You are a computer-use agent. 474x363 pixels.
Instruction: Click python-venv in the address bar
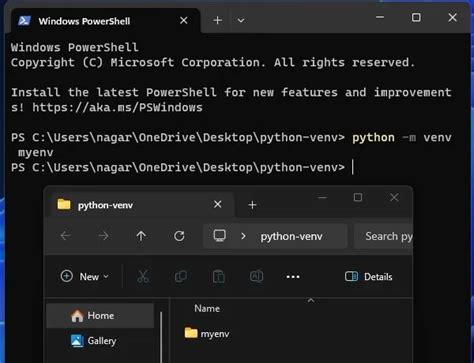coord(291,236)
